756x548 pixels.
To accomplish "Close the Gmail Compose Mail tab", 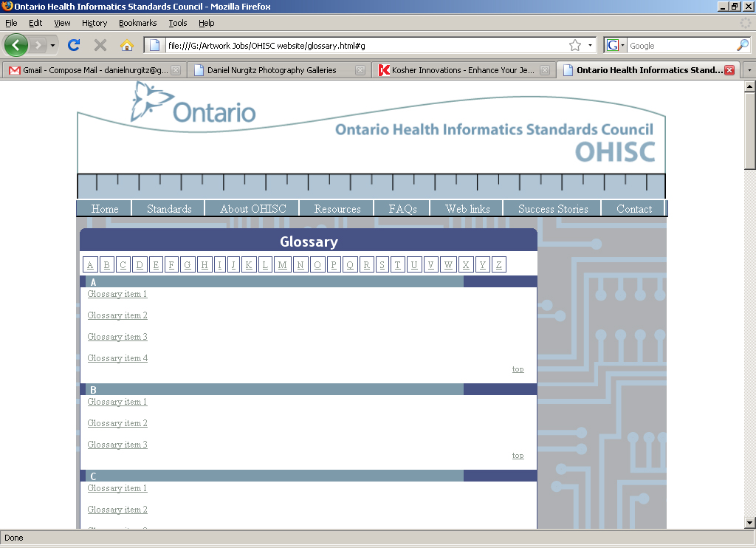I will 176,70.
